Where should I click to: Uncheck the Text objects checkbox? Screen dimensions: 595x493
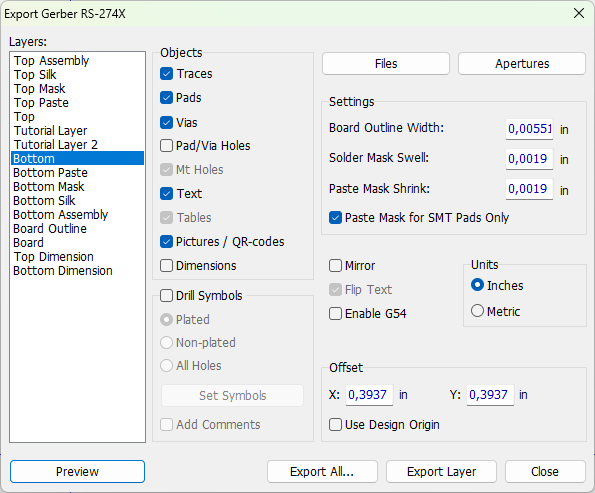click(166, 194)
